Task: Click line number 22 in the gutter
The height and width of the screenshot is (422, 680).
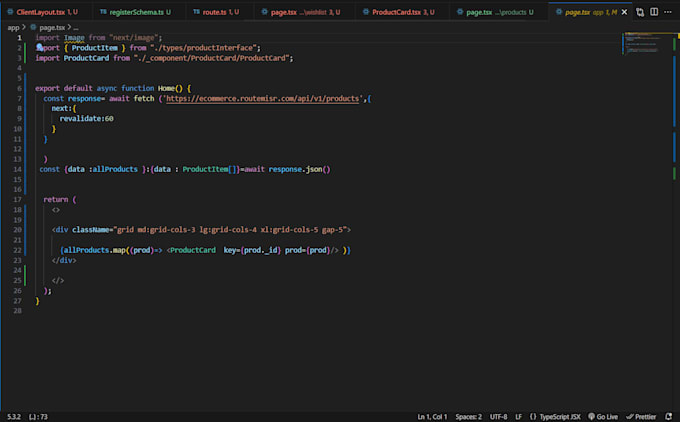Action: tap(17, 250)
